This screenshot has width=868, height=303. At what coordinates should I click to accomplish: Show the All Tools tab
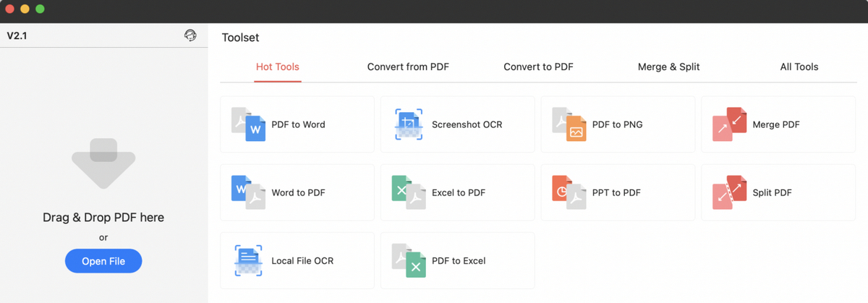click(799, 67)
